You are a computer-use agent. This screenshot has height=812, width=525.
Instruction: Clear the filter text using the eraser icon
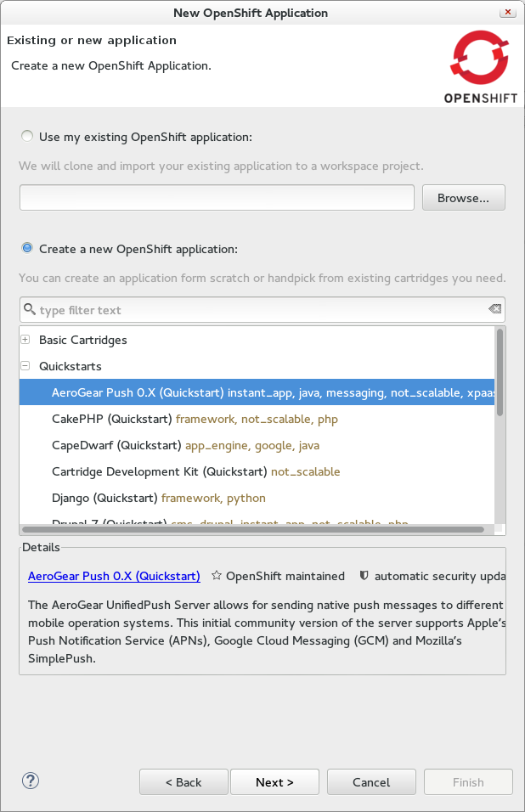point(494,308)
